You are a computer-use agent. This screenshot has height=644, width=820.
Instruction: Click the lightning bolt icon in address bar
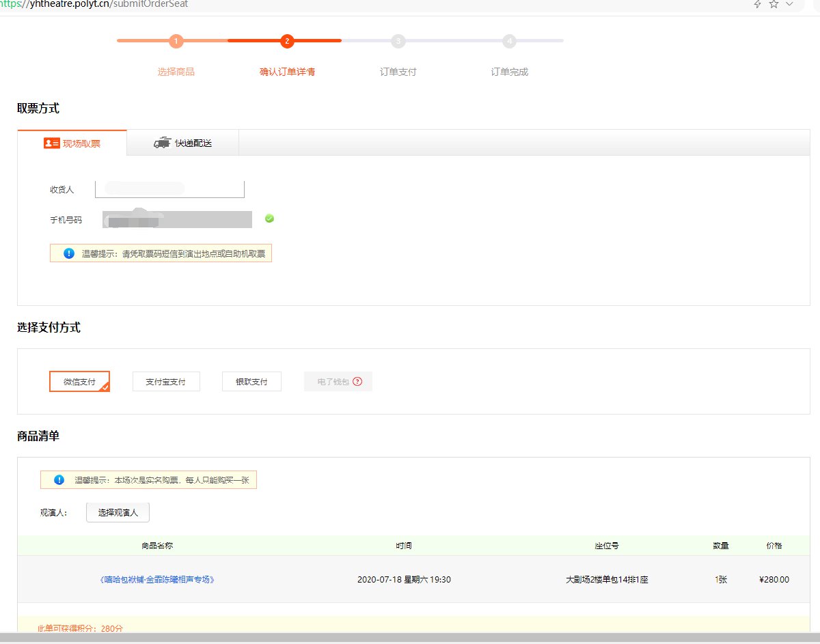point(757,4)
